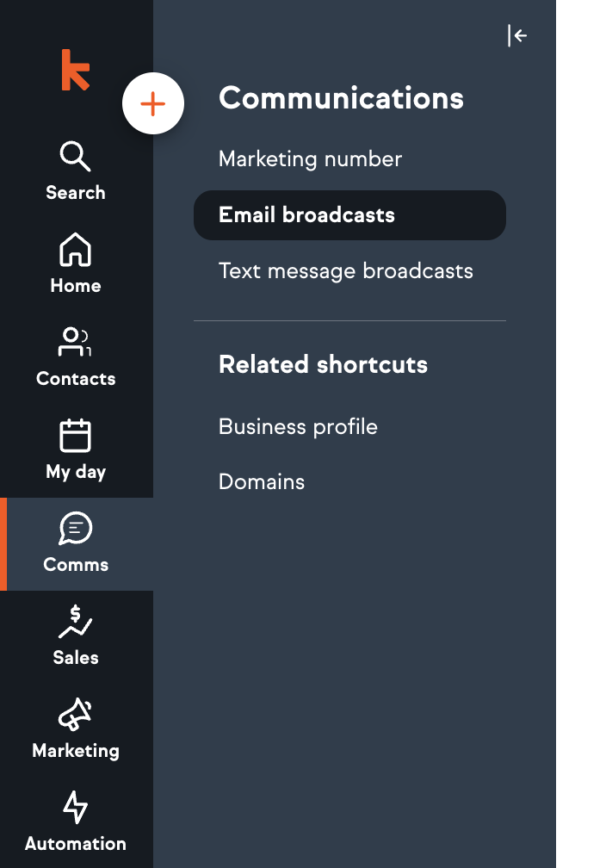Image resolution: width=606 pixels, height=868 pixels.
Task: Open Sales from the sidebar
Action: point(76,635)
